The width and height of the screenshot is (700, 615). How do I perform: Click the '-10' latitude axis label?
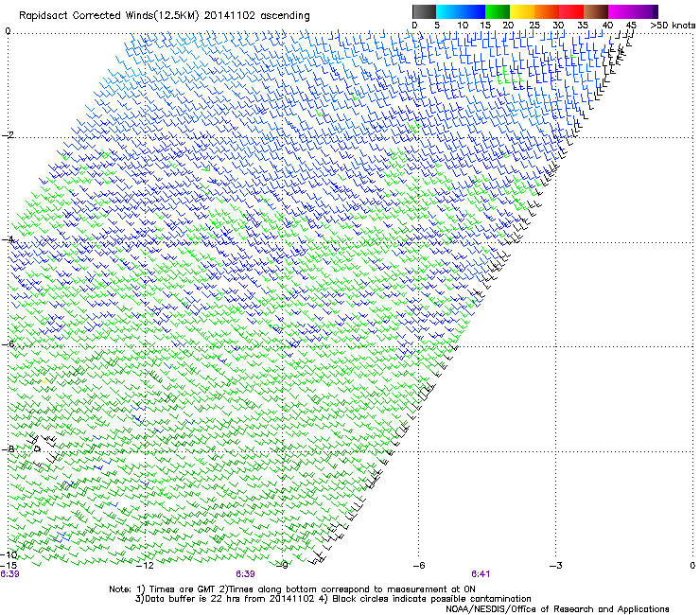9,554
